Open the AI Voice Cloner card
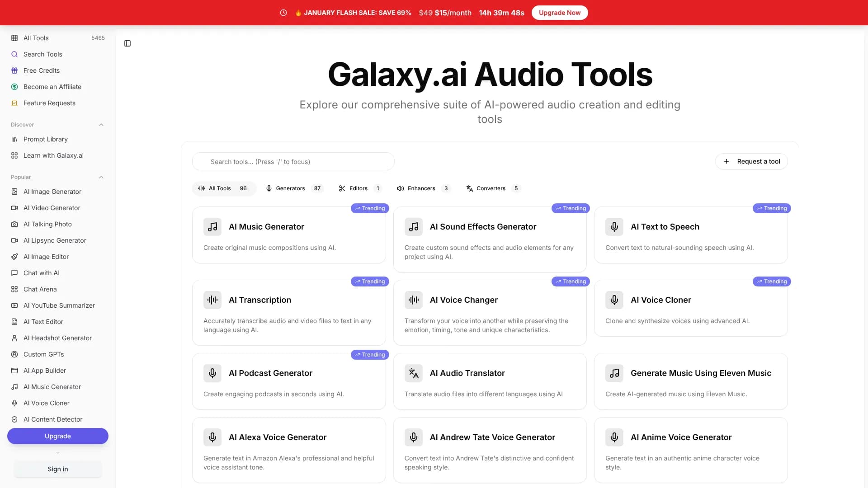This screenshot has height=488, width=868. (x=691, y=308)
